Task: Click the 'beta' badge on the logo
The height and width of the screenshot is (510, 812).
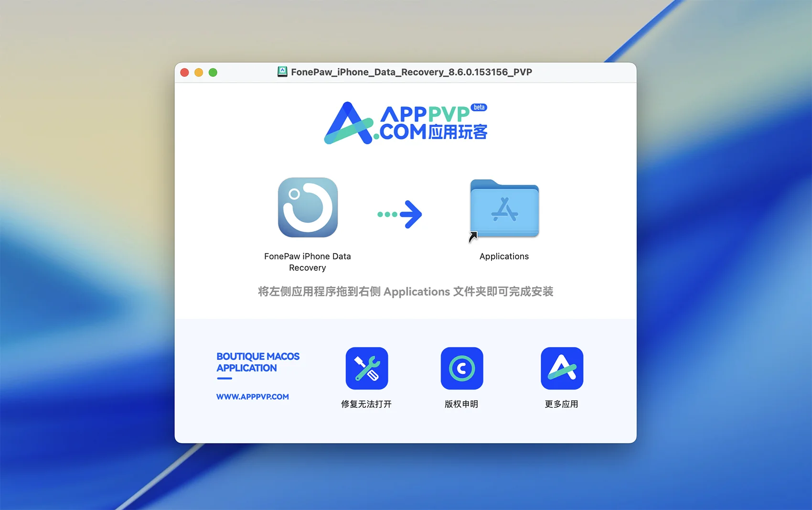Action: 479,107
